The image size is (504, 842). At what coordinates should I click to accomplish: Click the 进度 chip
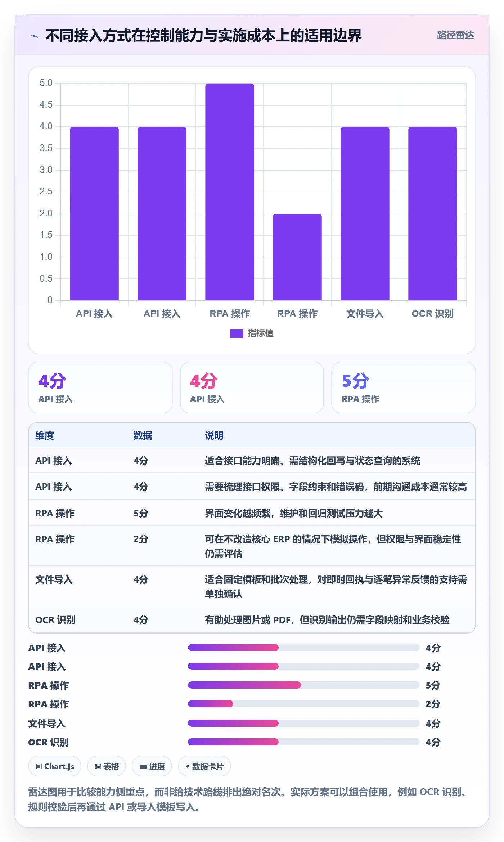click(152, 766)
